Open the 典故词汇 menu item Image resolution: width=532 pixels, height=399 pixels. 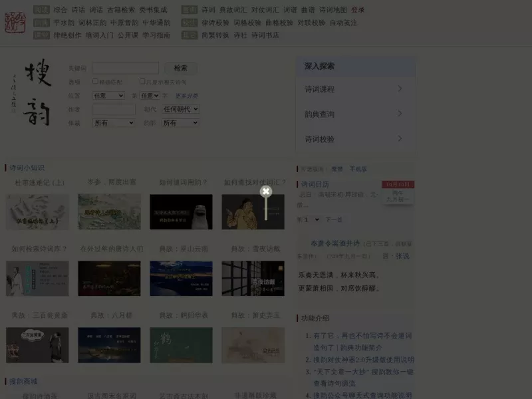pos(233,10)
